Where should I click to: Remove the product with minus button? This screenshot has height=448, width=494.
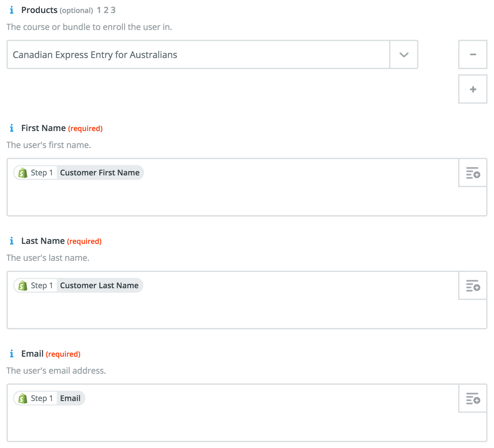coord(473,54)
